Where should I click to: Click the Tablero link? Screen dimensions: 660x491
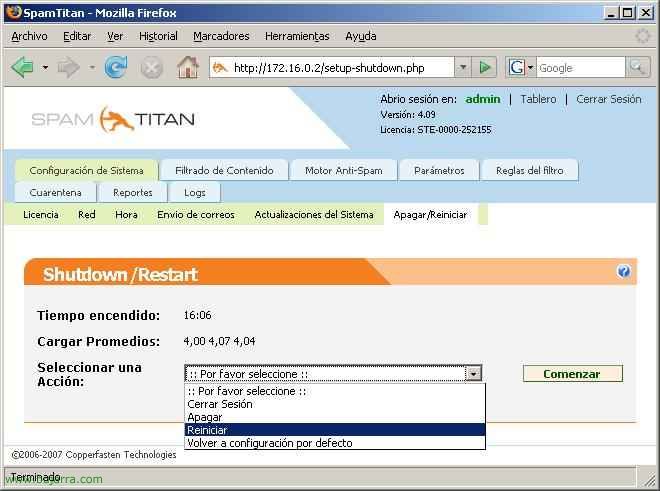click(538, 99)
